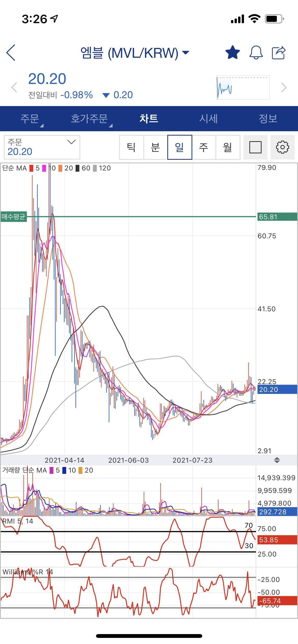This screenshot has width=298, height=644.
Task: Switch to 월 monthly chart interval
Action: tap(228, 147)
